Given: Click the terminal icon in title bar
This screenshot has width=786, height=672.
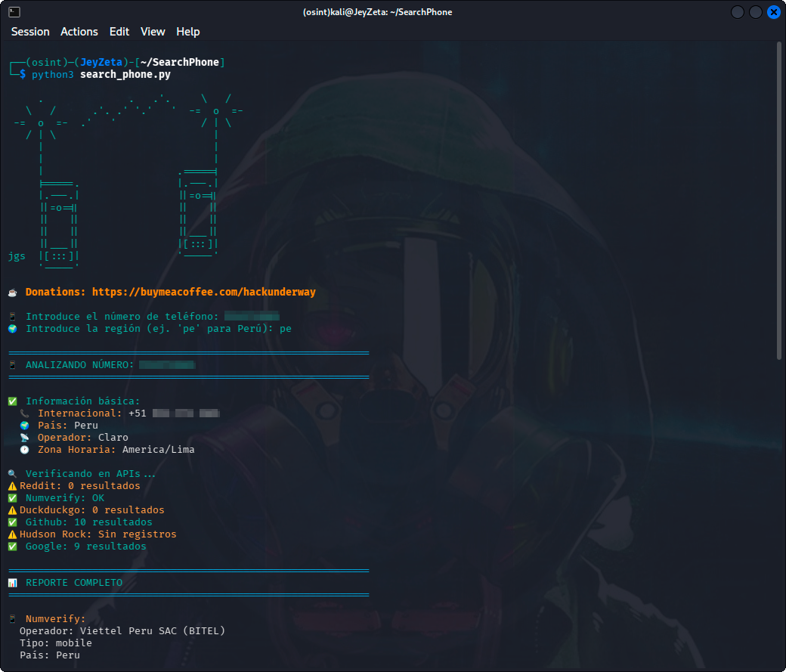Looking at the screenshot, I should [x=14, y=12].
